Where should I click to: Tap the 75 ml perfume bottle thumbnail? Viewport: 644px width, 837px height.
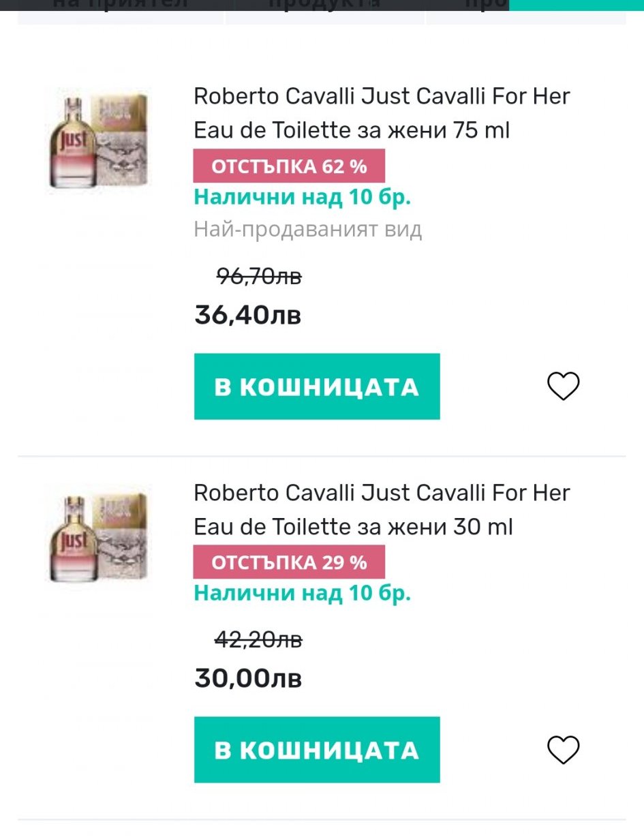pos(97,141)
